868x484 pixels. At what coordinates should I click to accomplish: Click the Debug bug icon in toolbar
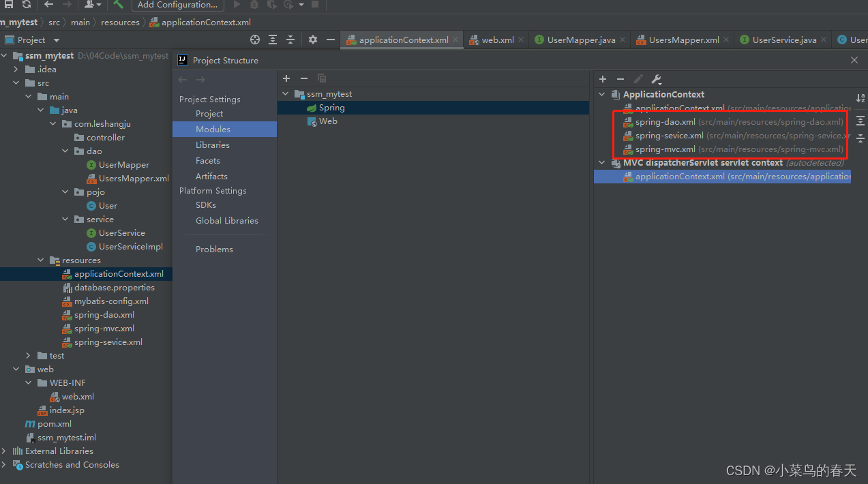(254, 4)
